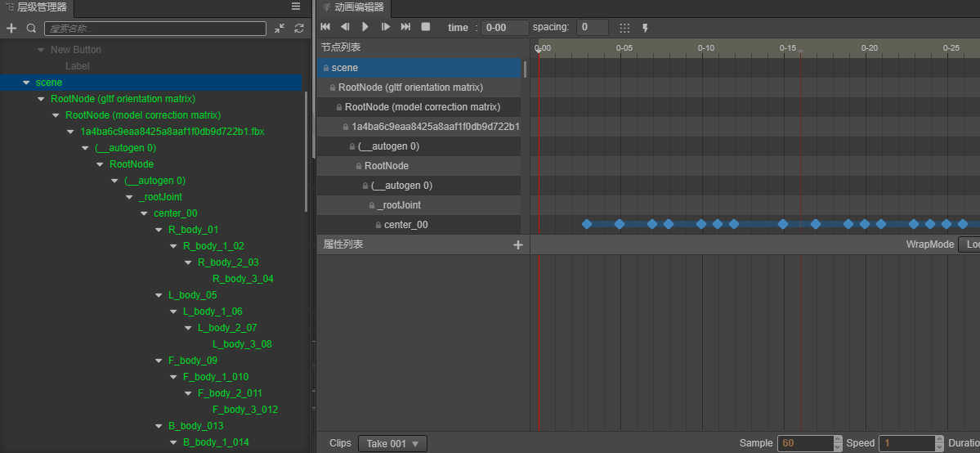Click 0-20 mark on timeline ruler
Image resolution: width=980 pixels, height=453 pixels.
coord(870,47)
